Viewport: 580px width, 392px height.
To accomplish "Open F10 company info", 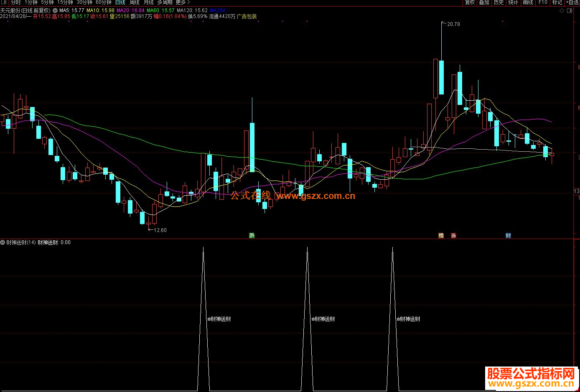I will 543,2.
